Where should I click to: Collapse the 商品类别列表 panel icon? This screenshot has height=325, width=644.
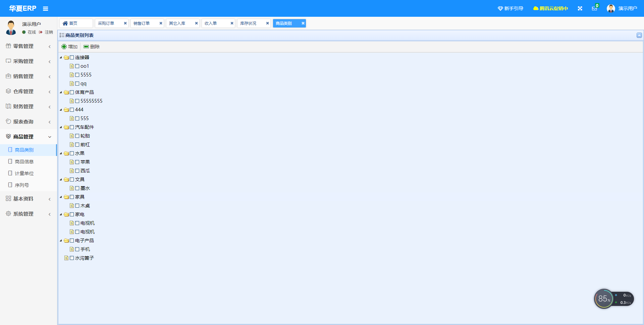point(639,35)
